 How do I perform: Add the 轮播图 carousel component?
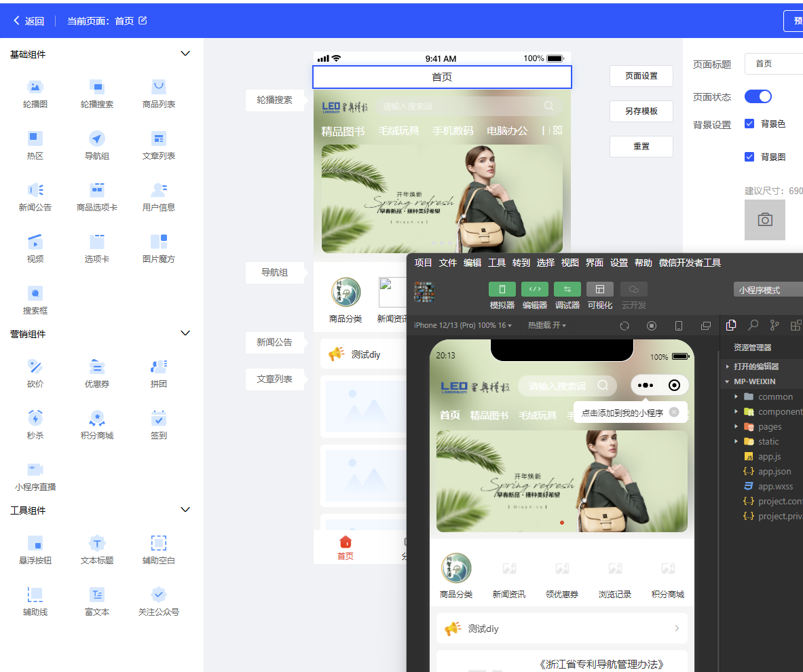pyautogui.click(x=35, y=94)
